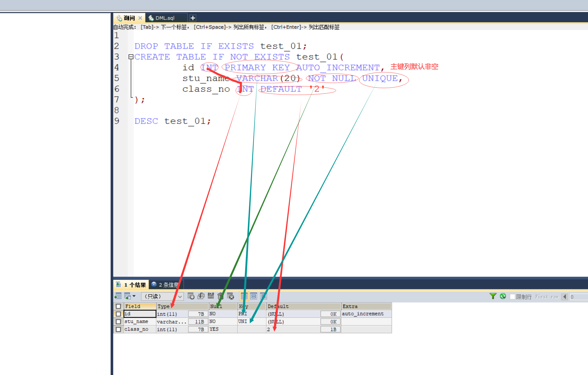This screenshot has height=375, width=588.
Task: Check the stu_name row checkbox
Action: [x=118, y=322]
